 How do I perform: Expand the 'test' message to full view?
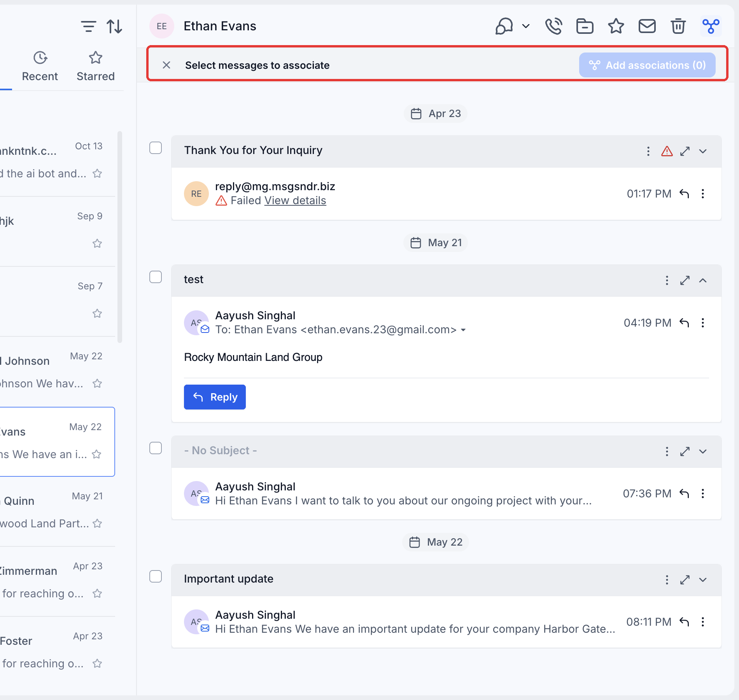pyautogui.click(x=685, y=280)
